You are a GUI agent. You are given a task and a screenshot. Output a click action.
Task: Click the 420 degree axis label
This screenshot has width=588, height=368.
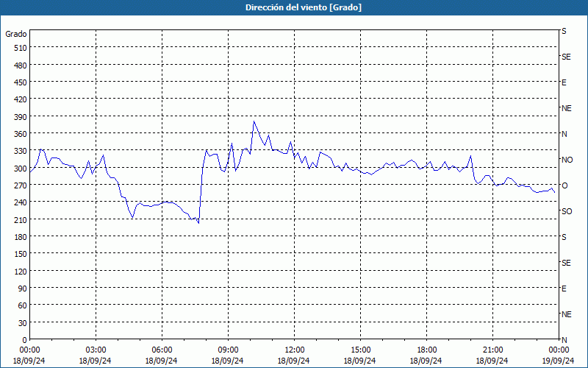pyautogui.click(x=21, y=99)
